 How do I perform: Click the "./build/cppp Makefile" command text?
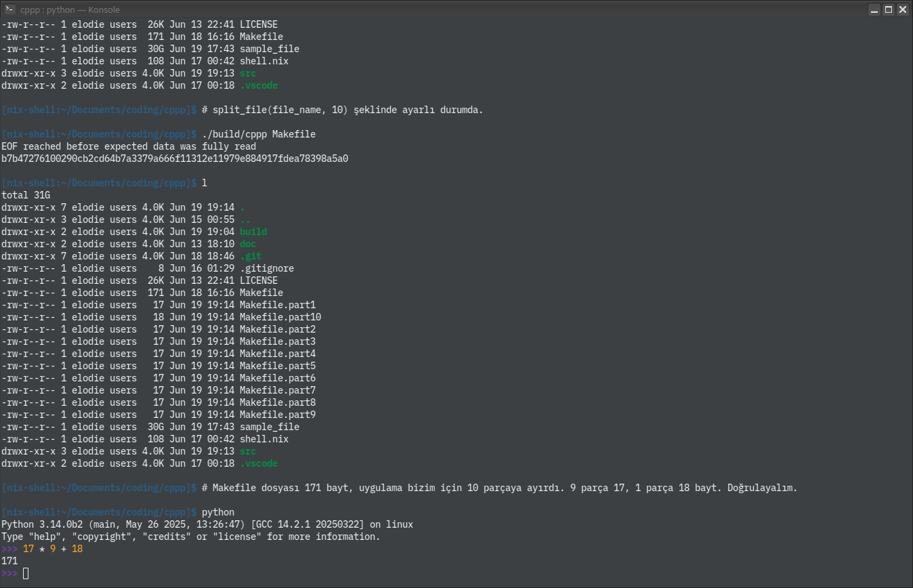click(259, 134)
